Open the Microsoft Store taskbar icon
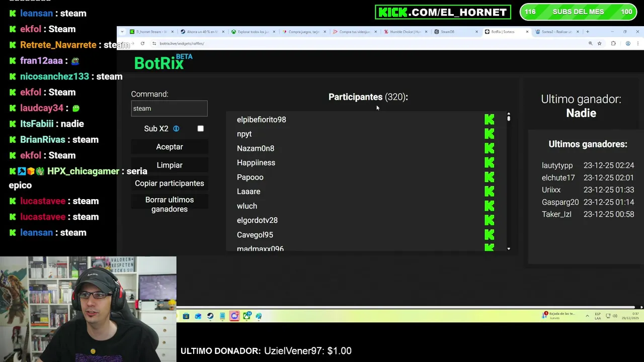 (186, 316)
